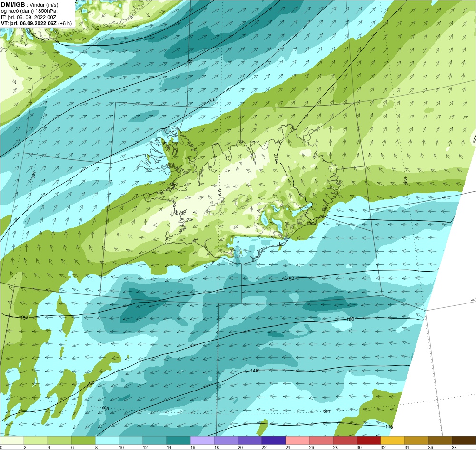This screenshot has height=450, width=476.
Task: Select the legend tick value '32'
Action: pyautogui.click(x=383, y=447)
